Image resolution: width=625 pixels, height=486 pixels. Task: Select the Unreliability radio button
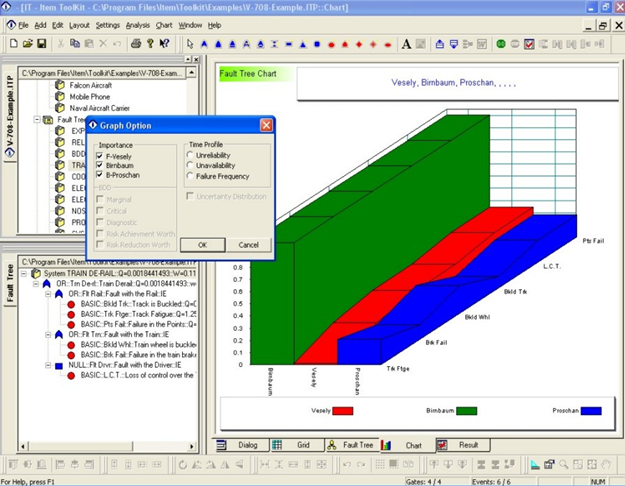(x=191, y=157)
